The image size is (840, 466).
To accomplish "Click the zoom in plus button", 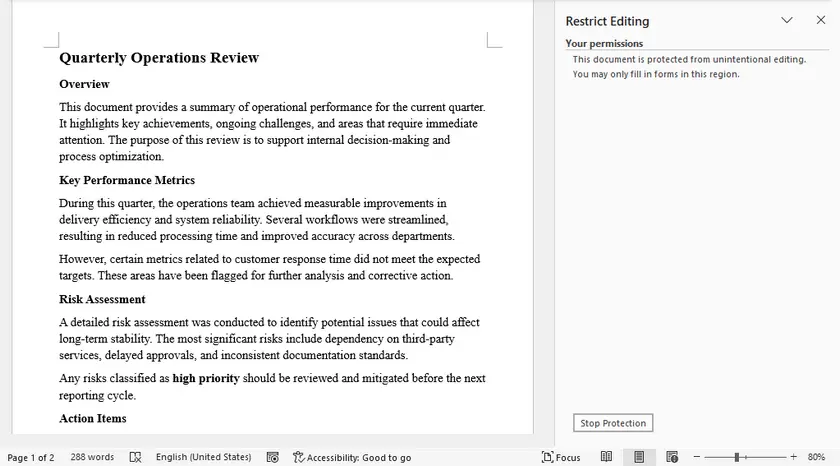I will tap(793, 457).
